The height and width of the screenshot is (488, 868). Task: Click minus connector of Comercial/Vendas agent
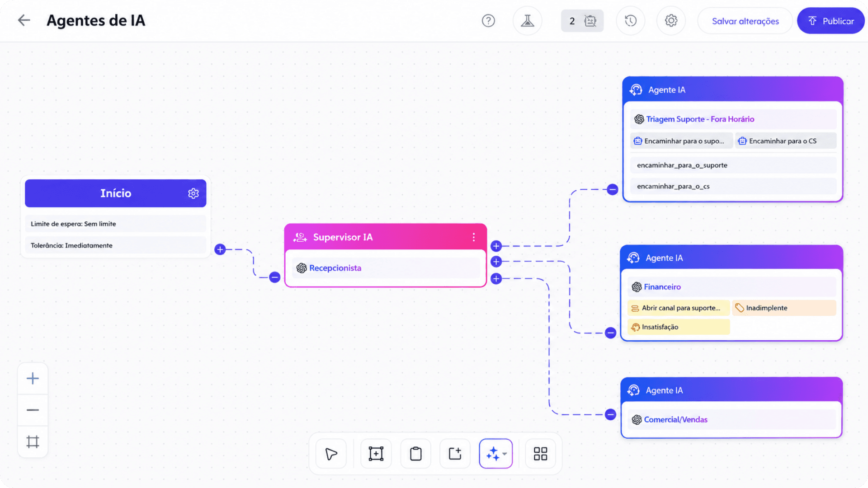tap(610, 414)
